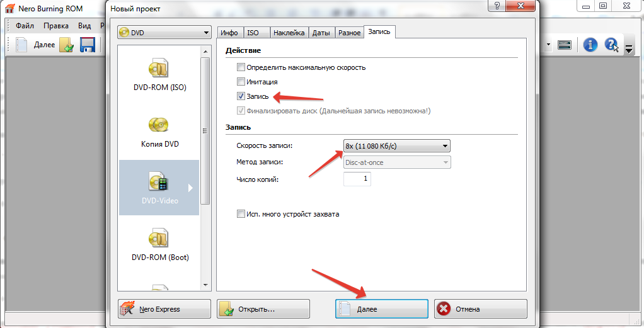Screen dimensions: 644x328
Task: Select the DVD-ROM (ISO) project icon
Action: [159, 69]
